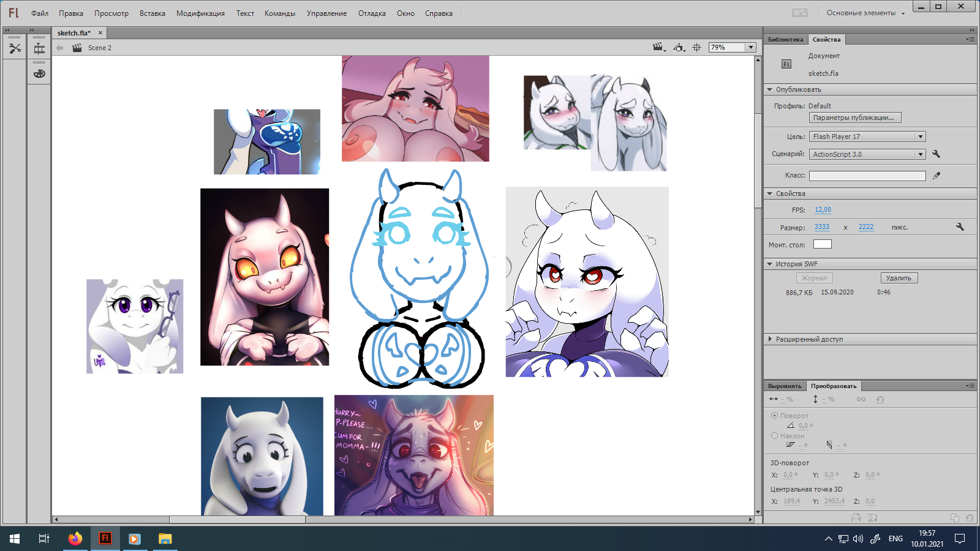Click the FPS value 12,00
The height and width of the screenshot is (551, 980).
tap(823, 209)
